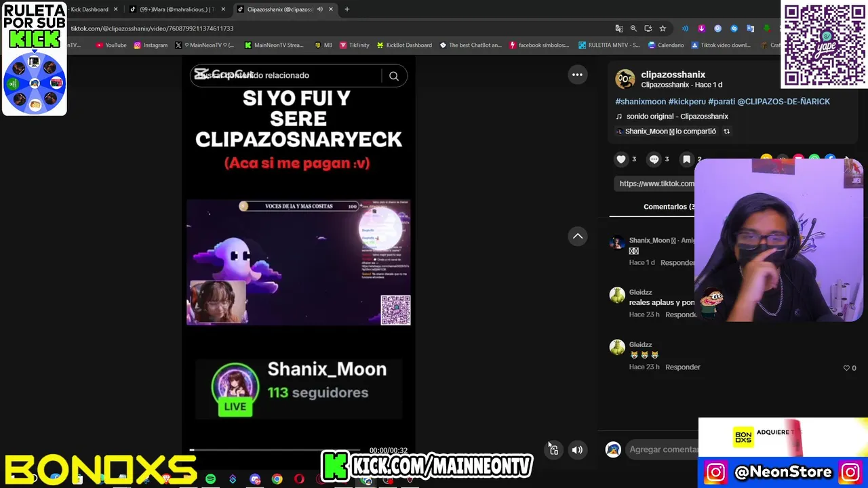Close the Clipazosshanix browser tab
The image size is (868, 488).
331,9
